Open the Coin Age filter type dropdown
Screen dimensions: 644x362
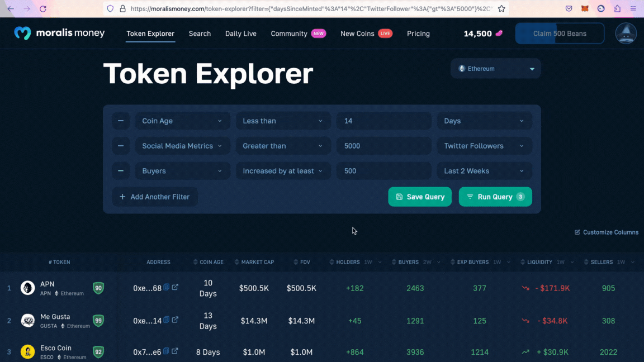point(182,121)
